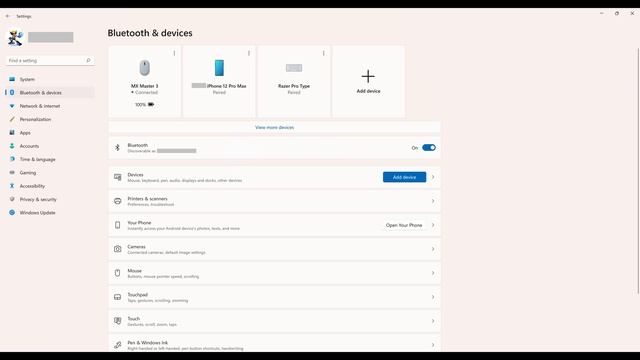Click the search magnifier icon in Find a setting
640x360 pixels.
pos(88,60)
